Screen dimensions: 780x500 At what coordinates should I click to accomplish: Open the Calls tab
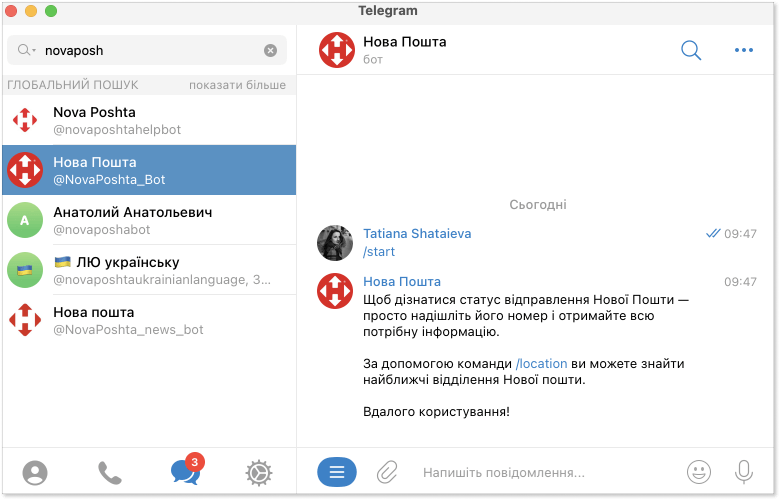109,473
